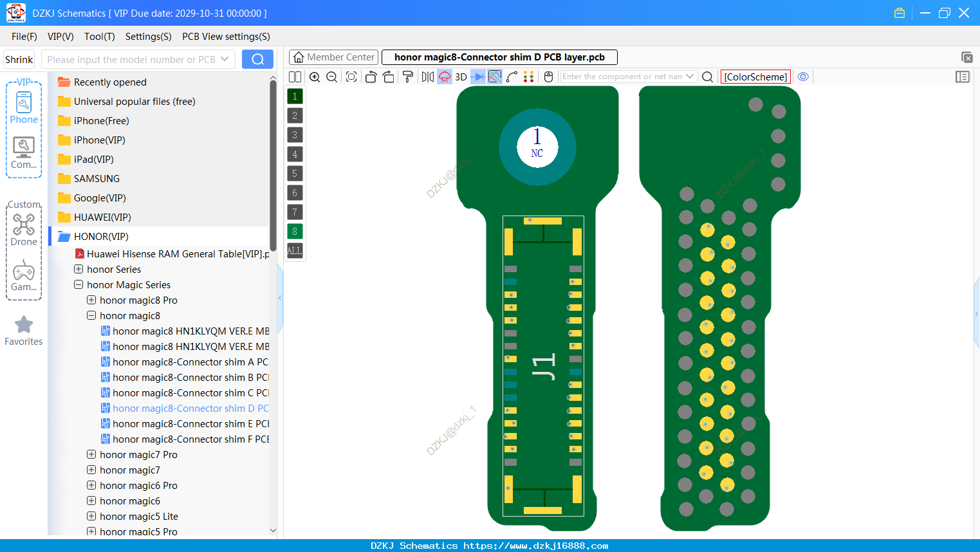Zoom out of the PCB view
Screen dimensions: 980x552
[332, 77]
